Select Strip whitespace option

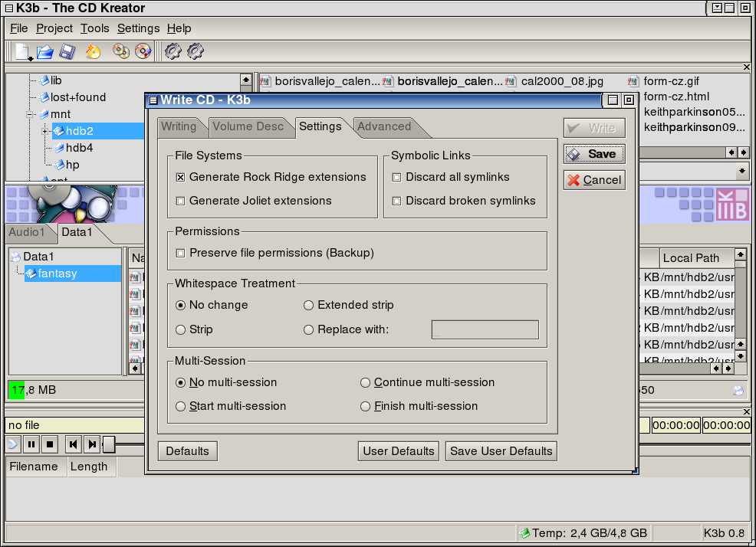point(180,329)
